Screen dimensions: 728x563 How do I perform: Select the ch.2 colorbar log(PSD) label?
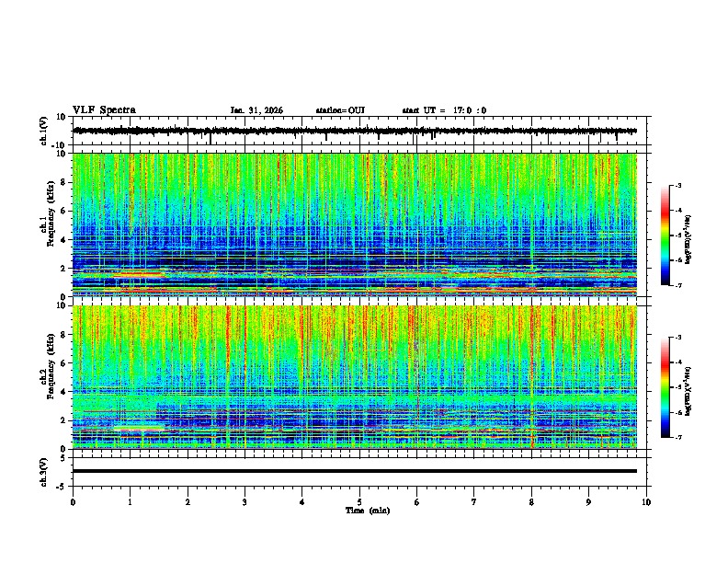point(688,391)
